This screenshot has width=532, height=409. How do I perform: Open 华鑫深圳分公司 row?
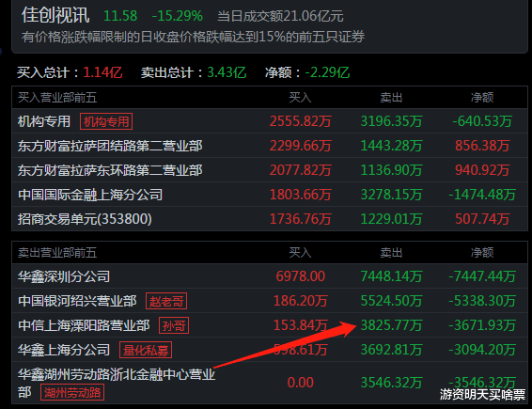point(270,276)
